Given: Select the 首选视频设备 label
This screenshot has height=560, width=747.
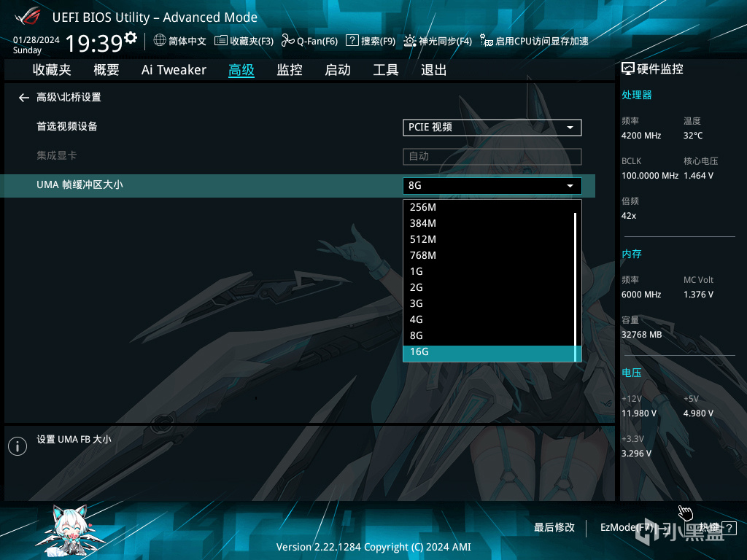Looking at the screenshot, I should [67, 127].
